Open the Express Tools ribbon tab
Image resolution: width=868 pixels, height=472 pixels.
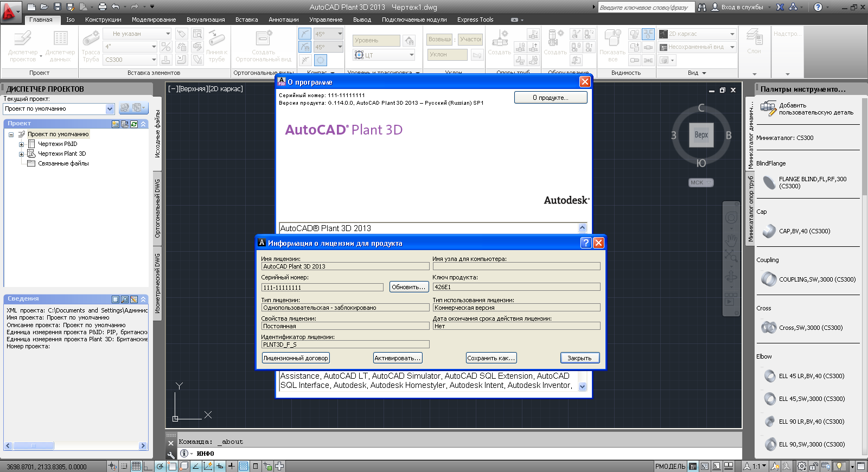click(x=475, y=20)
